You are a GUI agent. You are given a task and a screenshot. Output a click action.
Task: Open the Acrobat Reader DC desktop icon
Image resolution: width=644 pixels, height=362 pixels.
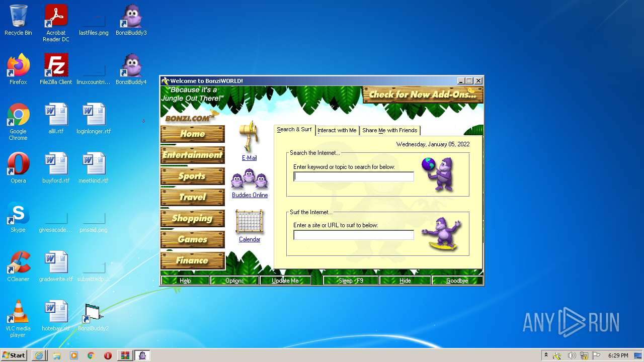coord(56,23)
